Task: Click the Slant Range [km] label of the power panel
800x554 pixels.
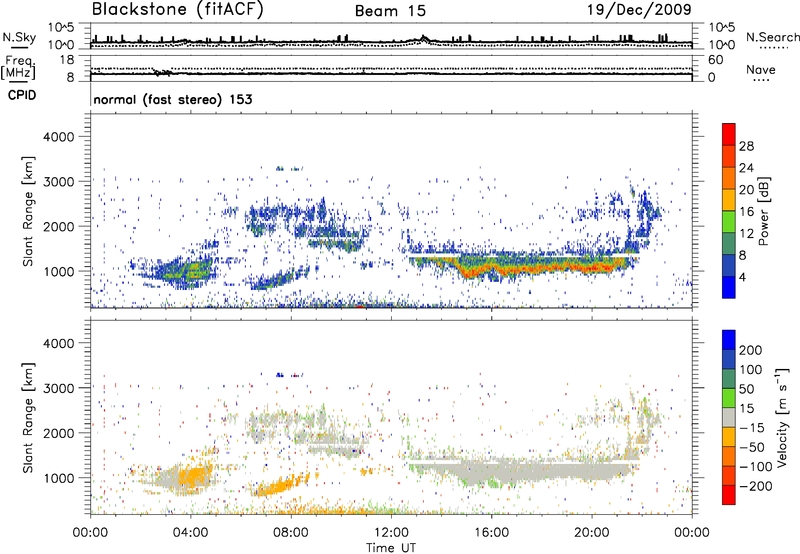Action: (28, 211)
